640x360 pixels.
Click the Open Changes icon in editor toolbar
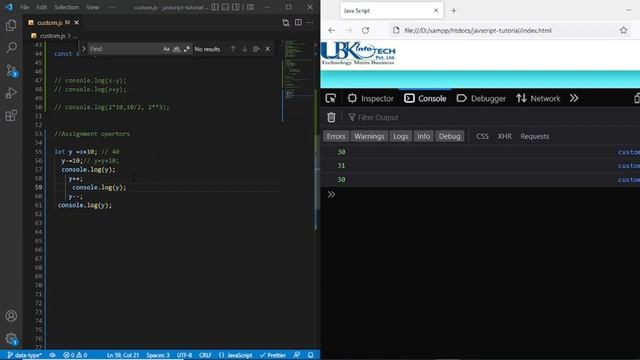tap(286, 22)
